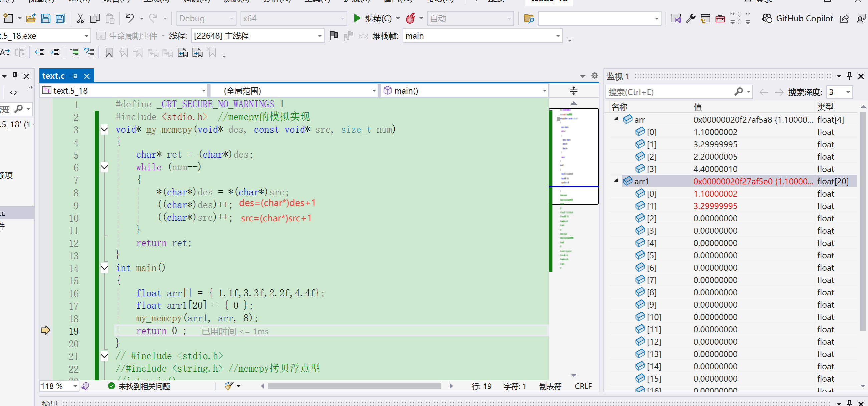
Task: Toggle the pin on the text.c tab
Action: point(74,76)
